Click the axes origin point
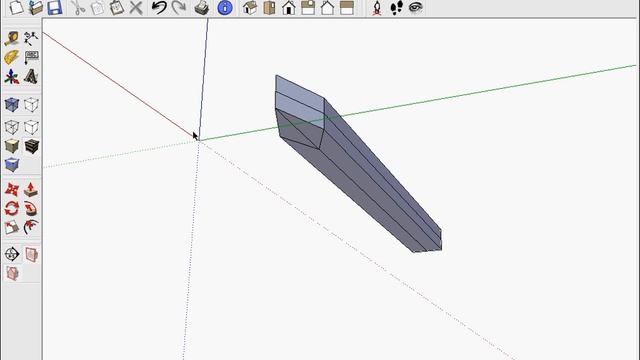640x360 pixels. tap(199, 140)
